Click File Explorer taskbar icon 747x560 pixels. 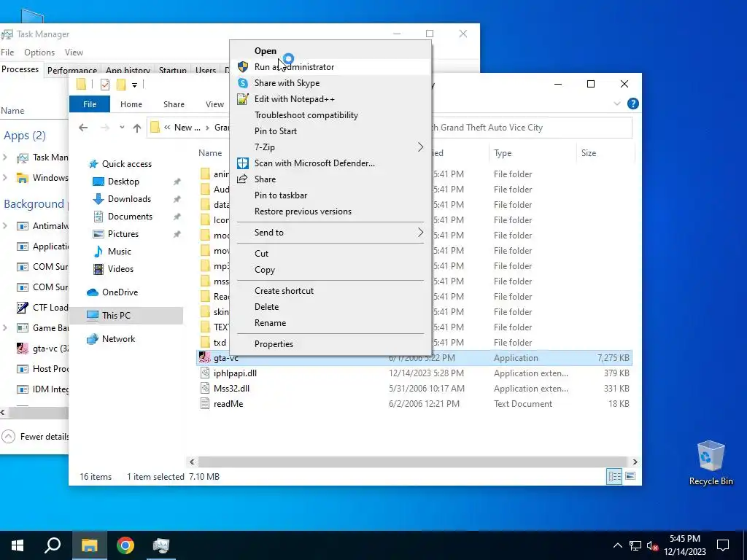[89, 545]
